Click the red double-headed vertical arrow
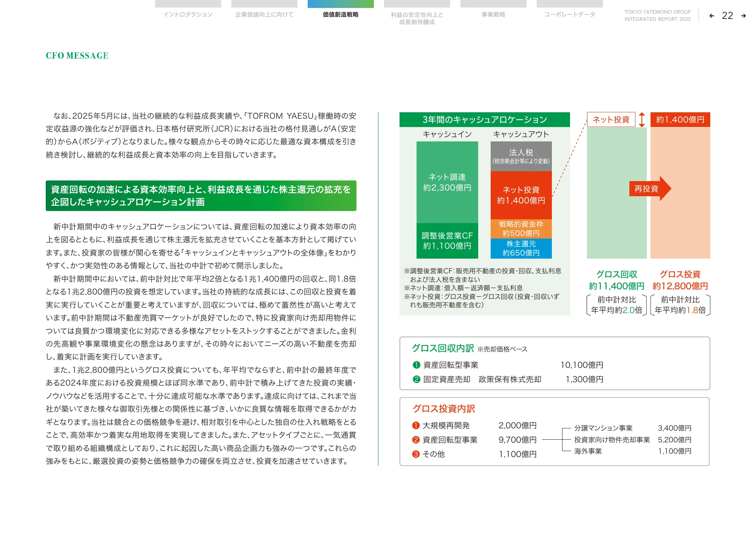Image resolution: width=756 pixels, height=535 pixels. click(642, 119)
